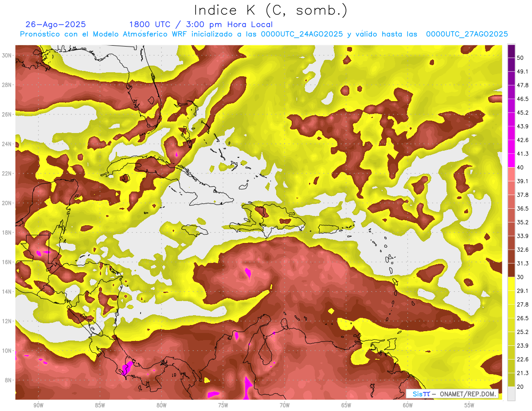This screenshot has width=532, height=411.
Task: Click the colorbar value "20"
Action: pos(521,387)
